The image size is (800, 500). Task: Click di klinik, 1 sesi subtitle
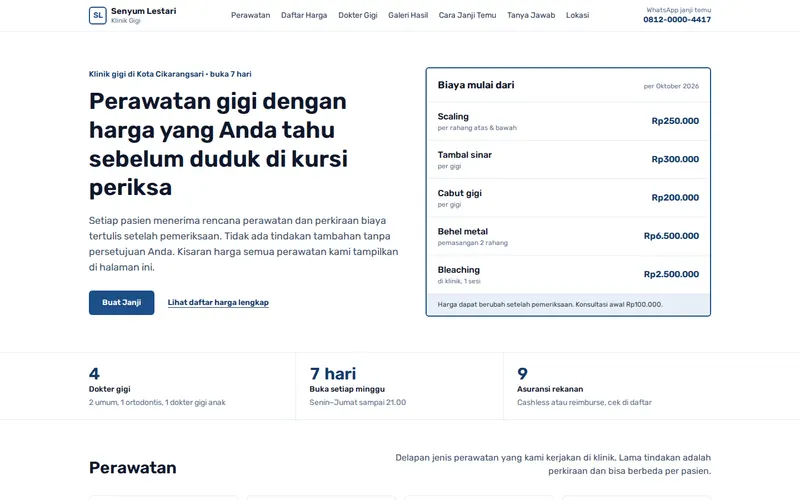tap(459, 281)
